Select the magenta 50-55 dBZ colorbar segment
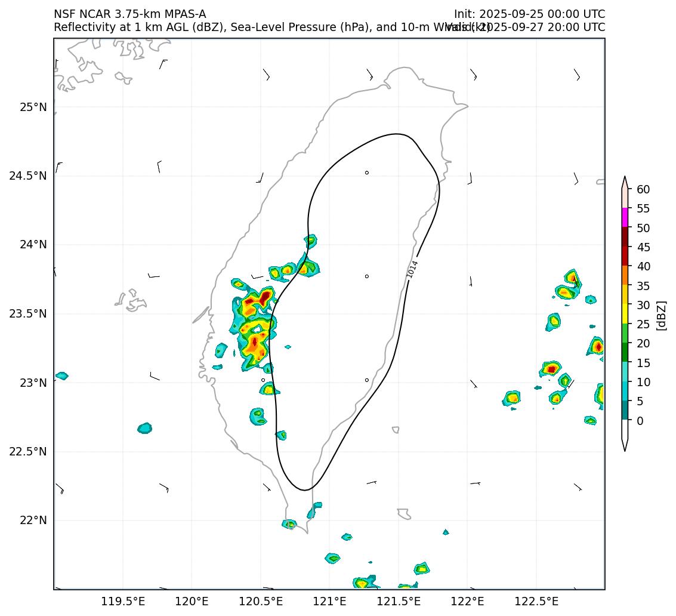Screen dimensions: 676x616 625,217
